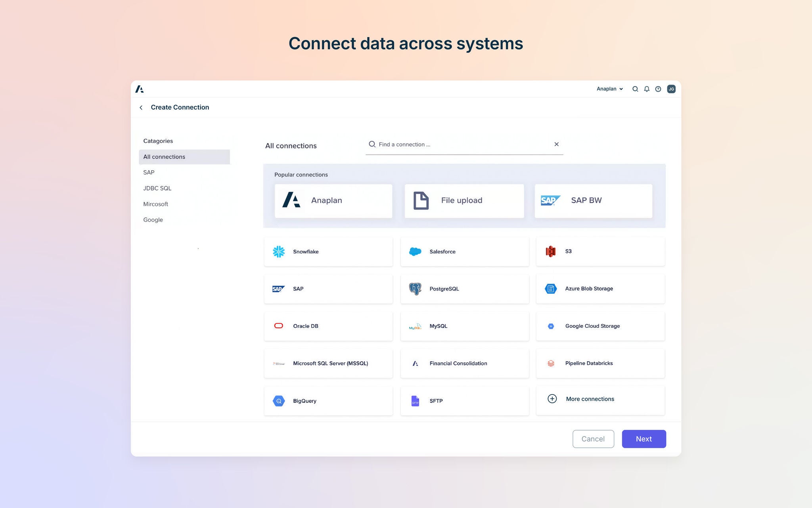This screenshot has height=508, width=812.
Task: Click the Find a connection search field
Action: coord(464,144)
